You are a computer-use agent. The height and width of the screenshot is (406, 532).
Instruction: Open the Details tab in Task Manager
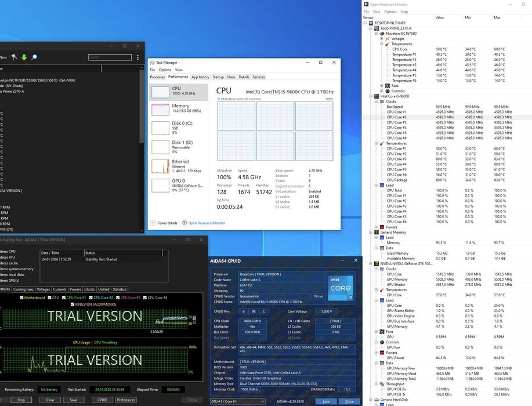244,77
